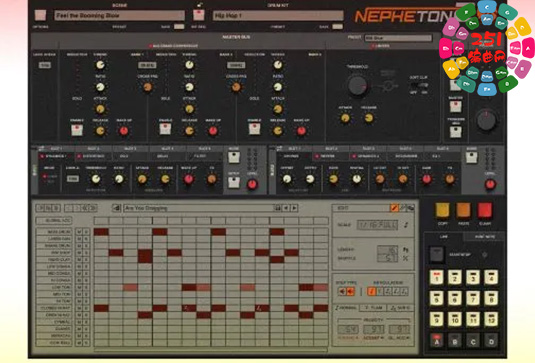Viewport: 535px width, 363px height.
Task: Click the orange Paste button
Action: coord(463,210)
